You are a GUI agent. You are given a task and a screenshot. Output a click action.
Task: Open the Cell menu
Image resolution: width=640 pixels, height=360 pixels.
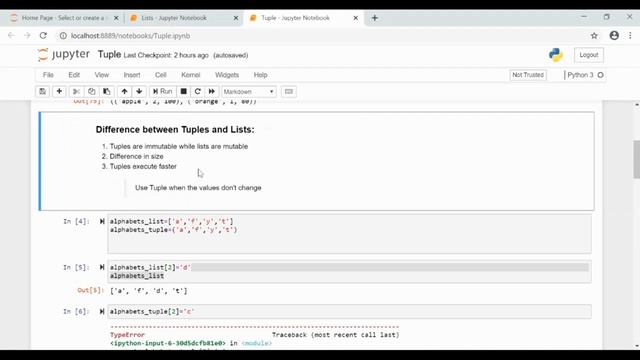[x=160, y=75]
